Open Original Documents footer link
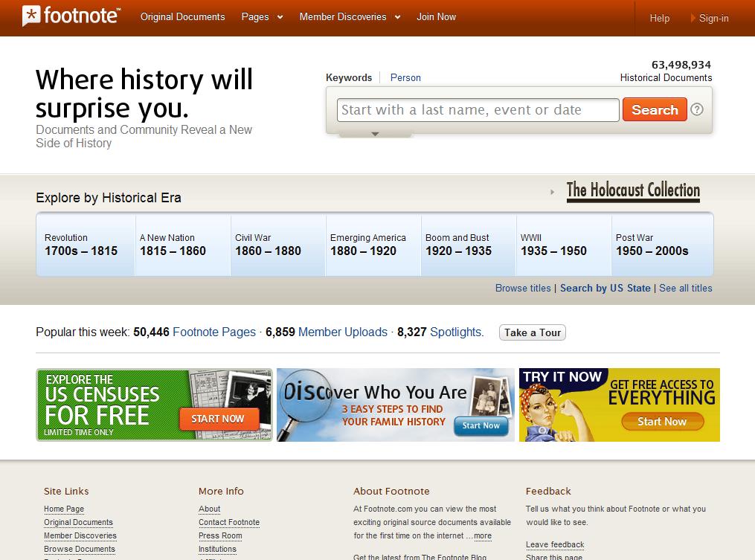This screenshot has height=560, width=755. click(x=79, y=522)
